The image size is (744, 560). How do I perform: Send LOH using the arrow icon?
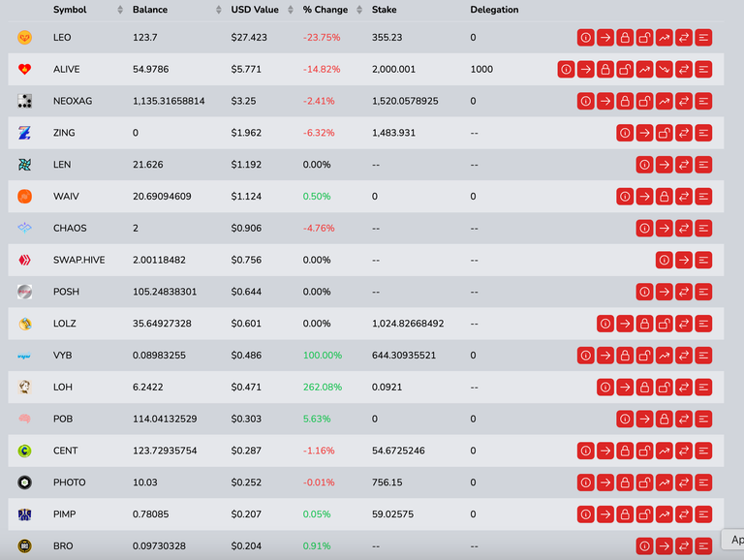625,388
